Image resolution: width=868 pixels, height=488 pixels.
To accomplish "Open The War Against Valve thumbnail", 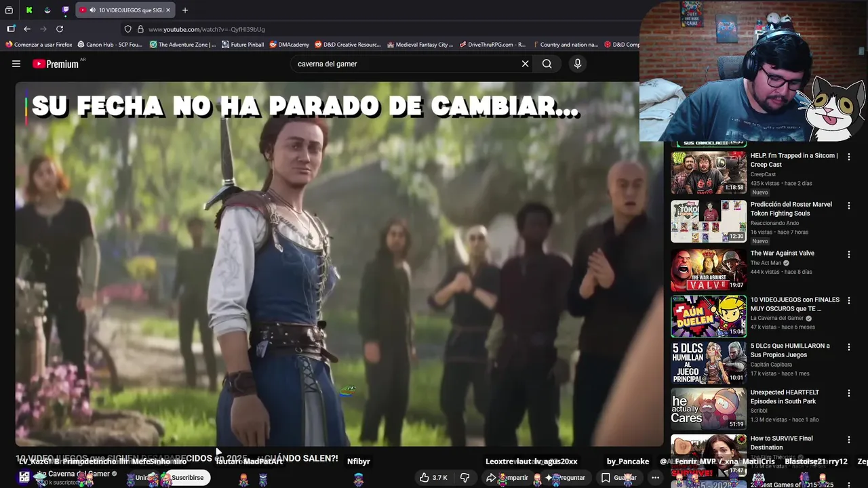I will click(x=709, y=270).
